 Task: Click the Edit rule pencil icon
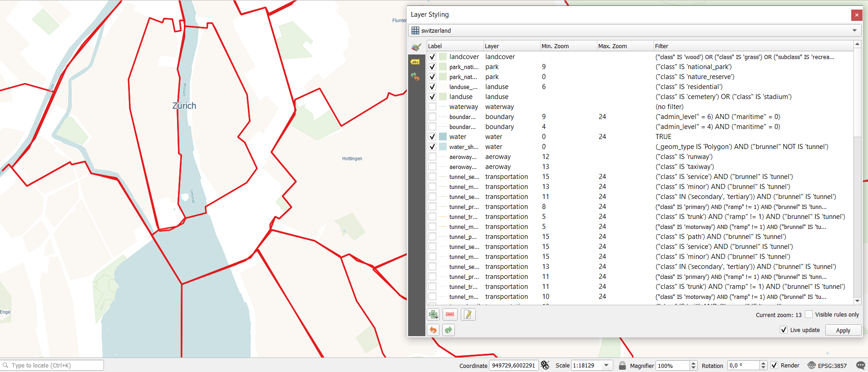coord(468,314)
